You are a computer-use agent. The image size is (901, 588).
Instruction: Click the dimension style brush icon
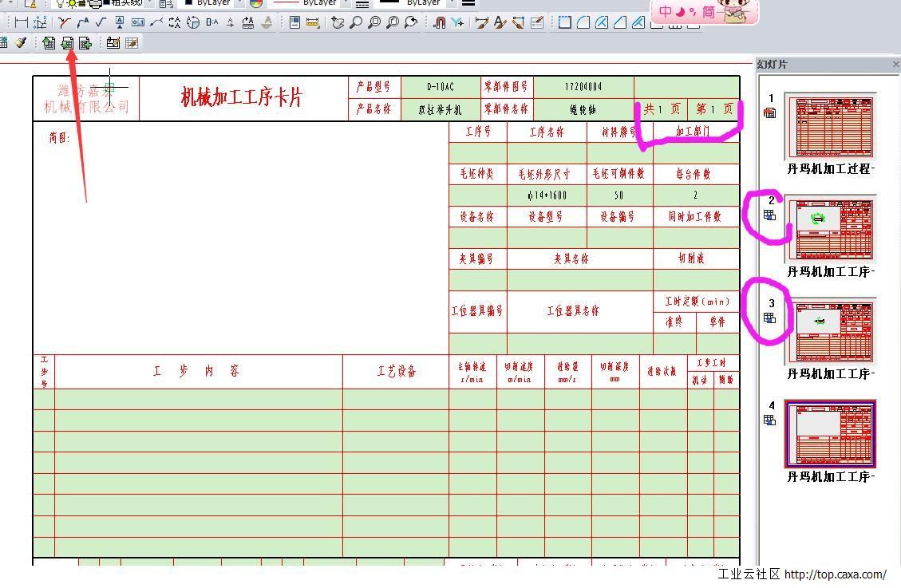coord(481,22)
